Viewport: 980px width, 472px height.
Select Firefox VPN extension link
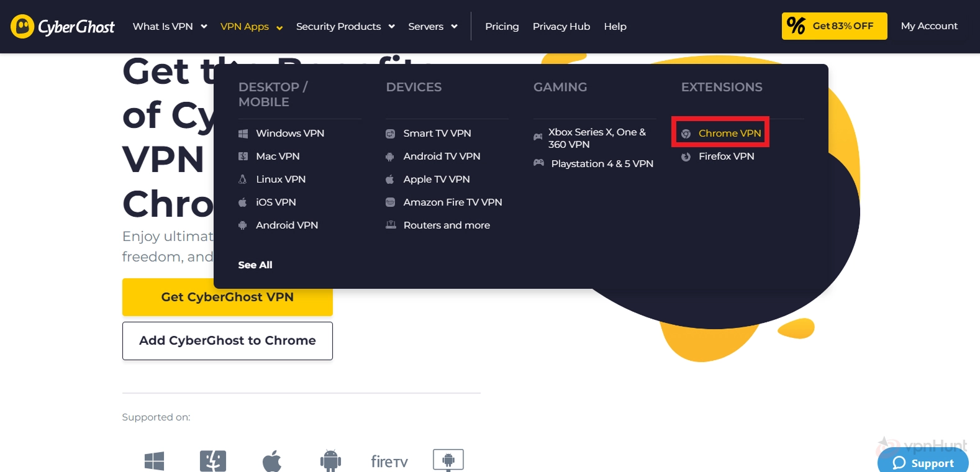click(x=726, y=157)
